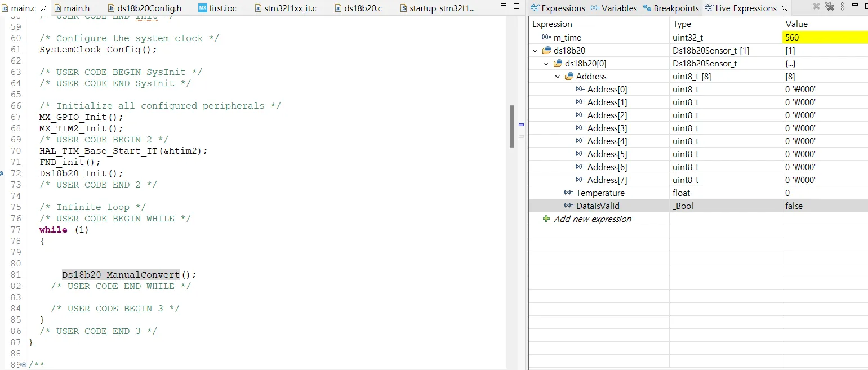This screenshot has height=370, width=868.
Task: Click the MX_GPIO_Init() call
Action: click(81, 117)
